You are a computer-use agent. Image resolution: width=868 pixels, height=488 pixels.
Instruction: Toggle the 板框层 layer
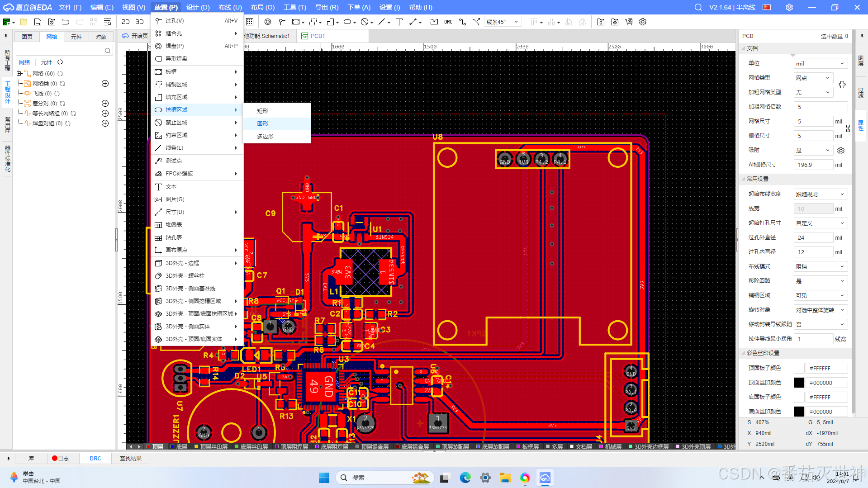pyautogui.click(x=527, y=446)
